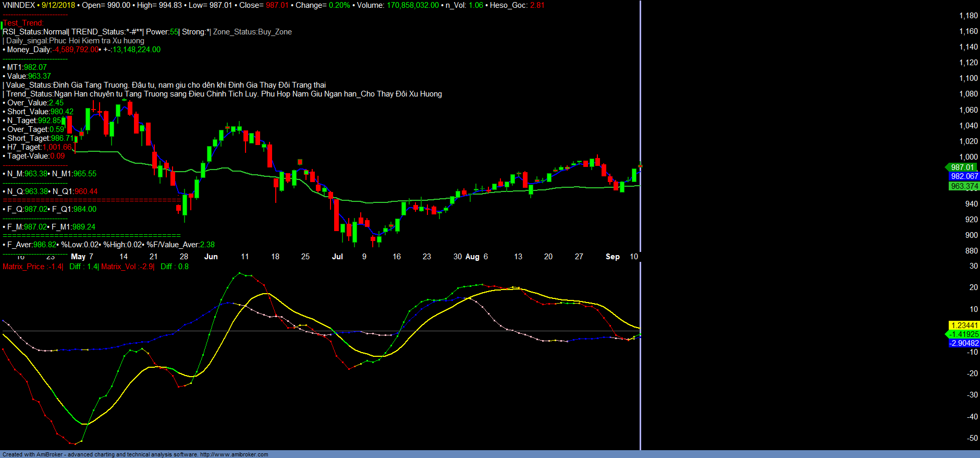Click the yellow 1.23441 indicator label
This screenshot has width=980, height=458.
(x=964, y=326)
